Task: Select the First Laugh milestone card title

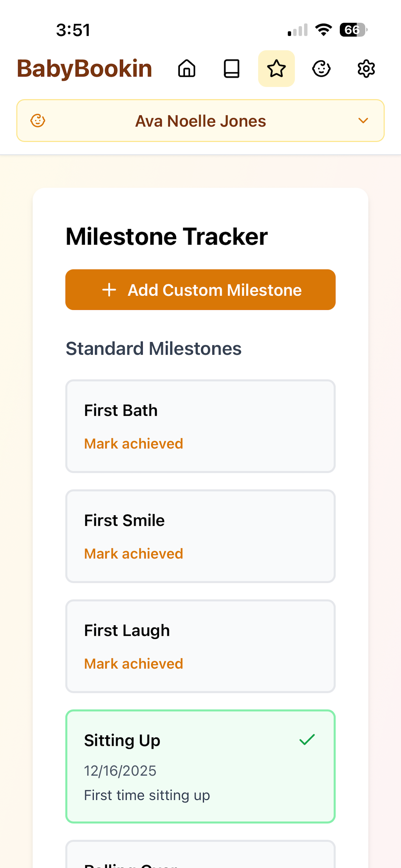Action: point(127,631)
